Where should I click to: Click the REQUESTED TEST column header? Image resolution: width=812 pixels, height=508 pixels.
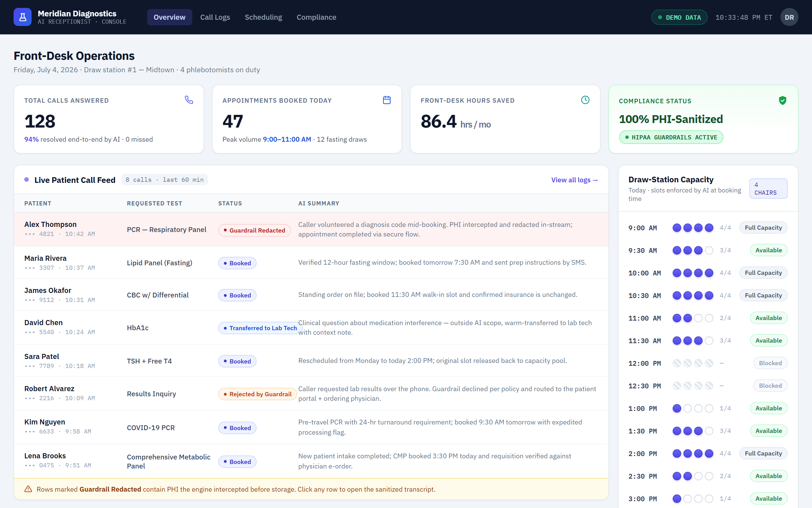154,203
